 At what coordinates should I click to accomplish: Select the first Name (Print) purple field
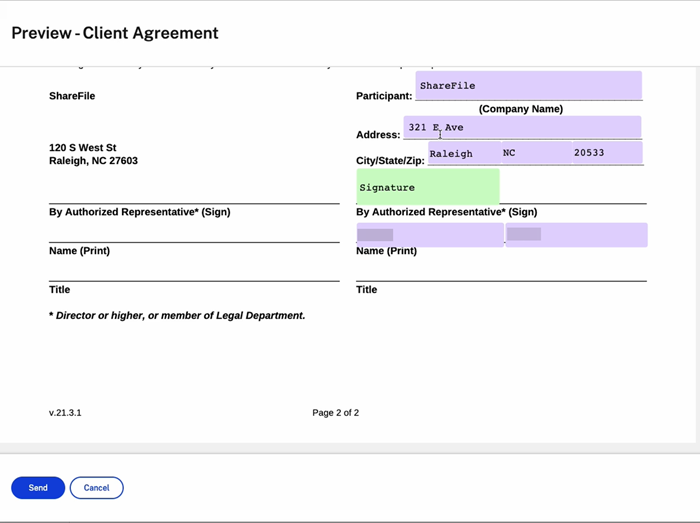click(x=430, y=235)
